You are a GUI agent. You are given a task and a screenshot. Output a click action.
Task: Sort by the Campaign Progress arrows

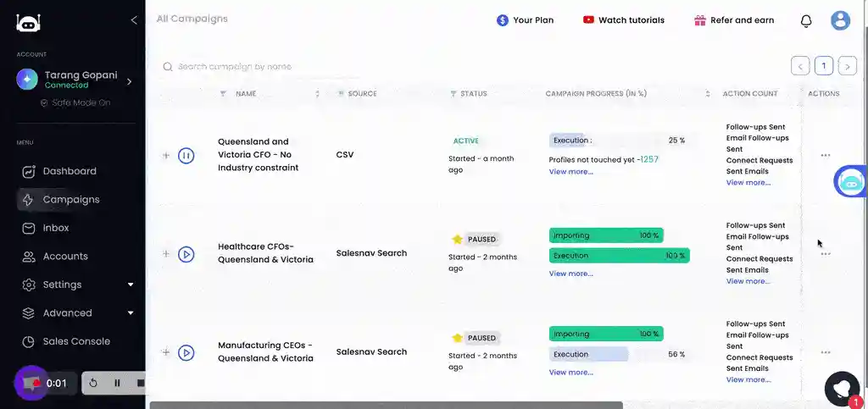click(x=708, y=94)
